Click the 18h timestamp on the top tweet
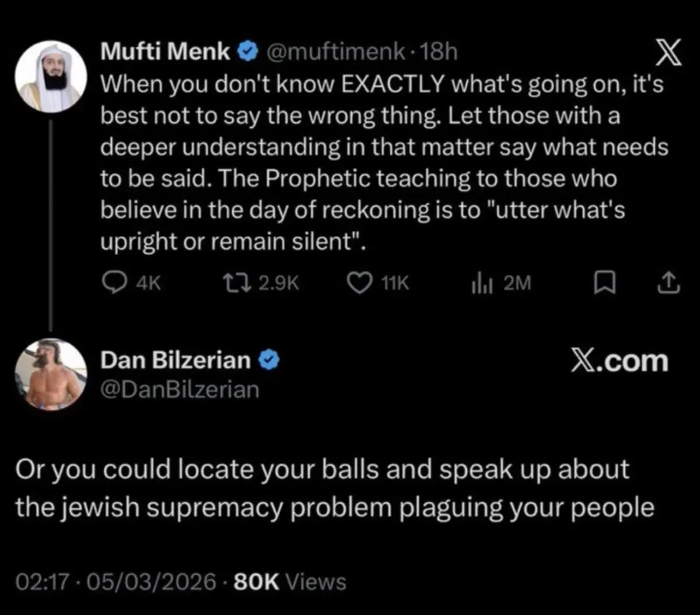 [x=439, y=53]
